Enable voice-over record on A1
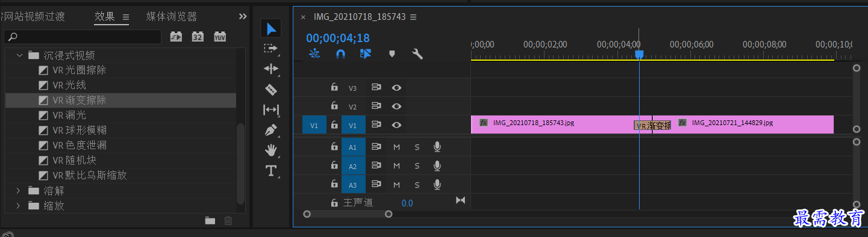The height and width of the screenshot is (237, 868). [437, 147]
